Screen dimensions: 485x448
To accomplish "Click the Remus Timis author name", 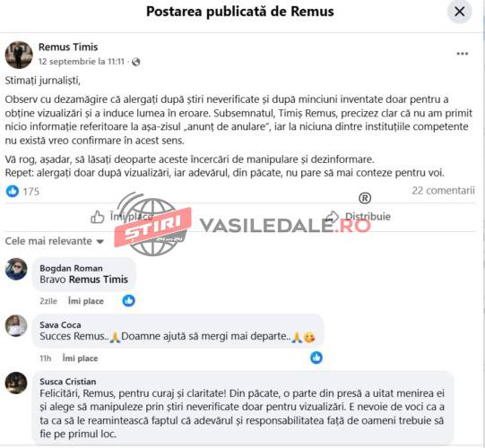I will (68, 47).
